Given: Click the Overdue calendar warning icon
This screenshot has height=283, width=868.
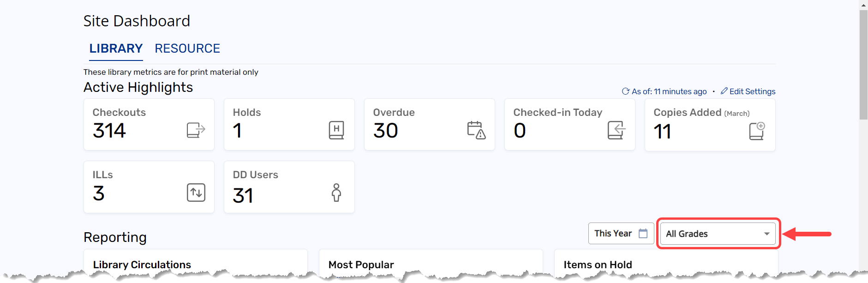Looking at the screenshot, I should [x=476, y=130].
